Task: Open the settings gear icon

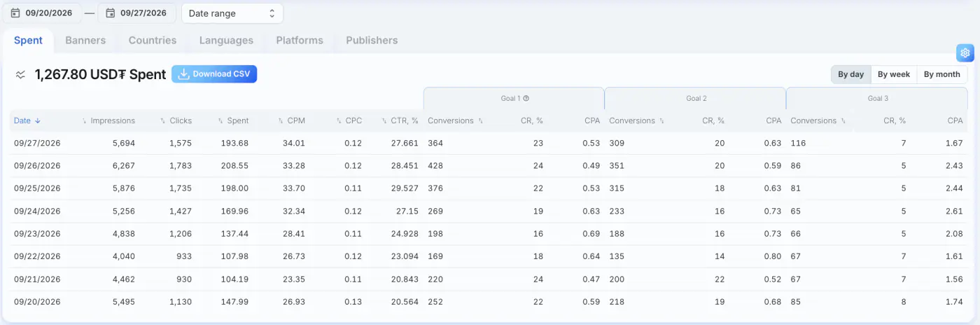Action: coord(965,53)
